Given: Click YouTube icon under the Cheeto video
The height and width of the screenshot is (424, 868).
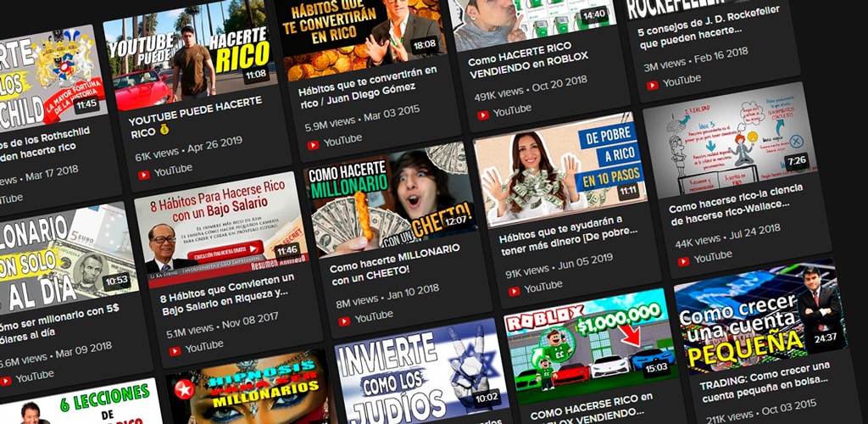Looking at the screenshot, I should [344, 321].
